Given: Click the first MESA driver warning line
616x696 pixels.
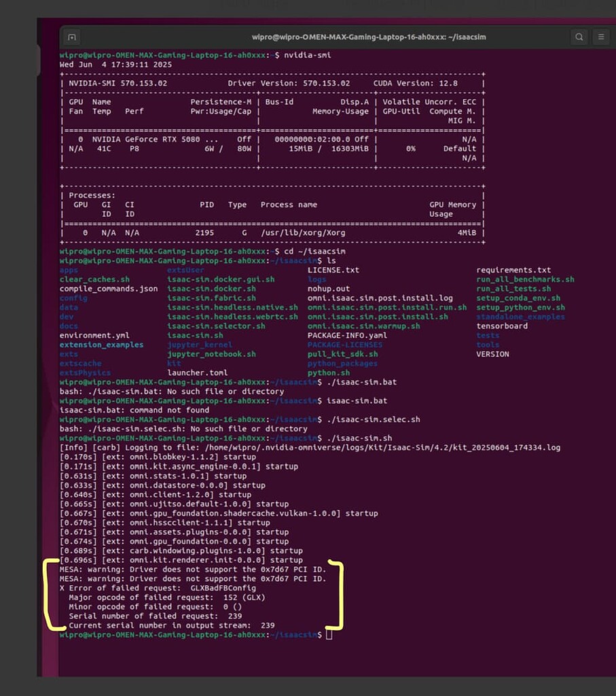Looking at the screenshot, I should (192, 569).
